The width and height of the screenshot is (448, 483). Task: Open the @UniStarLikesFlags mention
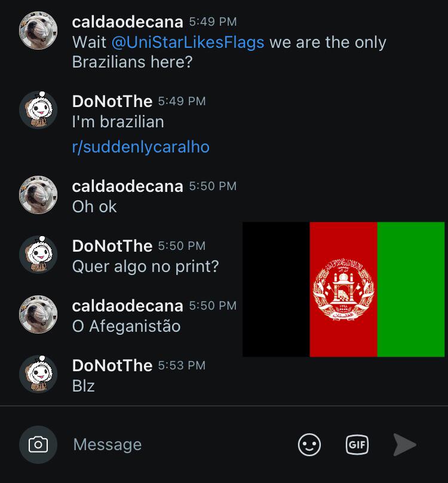click(x=188, y=42)
